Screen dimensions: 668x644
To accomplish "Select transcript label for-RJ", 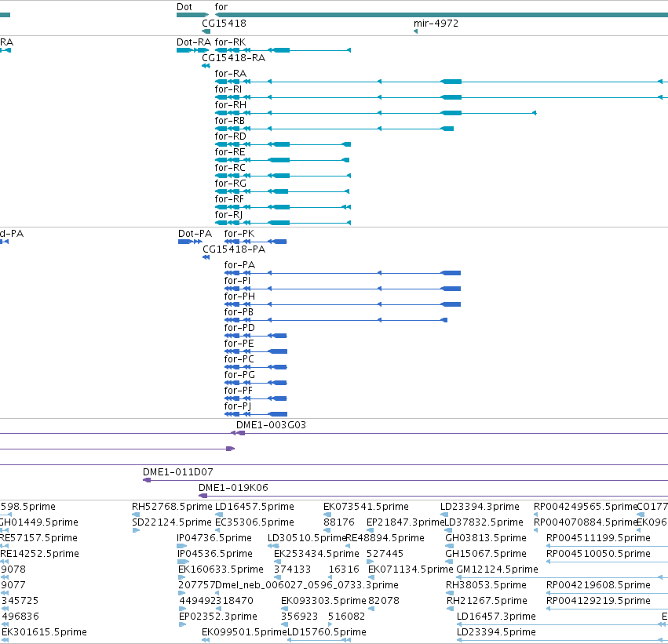I will pyautogui.click(x=228, y=215).
